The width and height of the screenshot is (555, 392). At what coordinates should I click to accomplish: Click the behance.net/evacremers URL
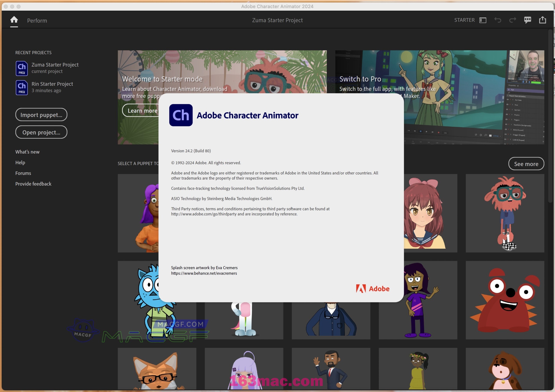(x=204, y=273)
